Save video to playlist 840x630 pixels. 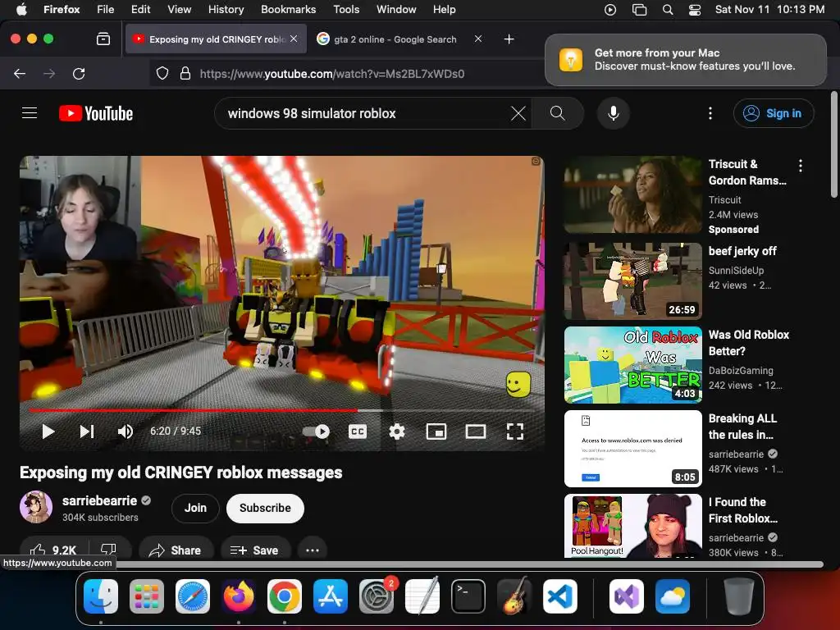point(256,550)
